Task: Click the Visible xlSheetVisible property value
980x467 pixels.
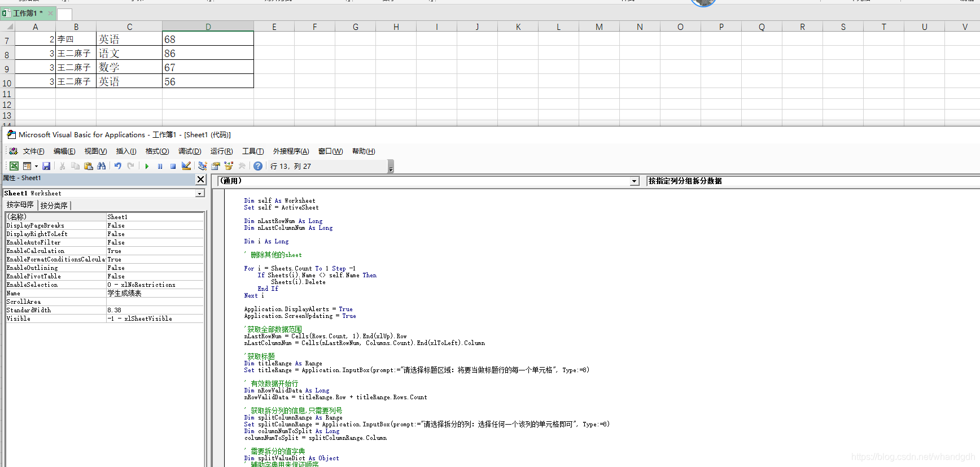Action: coord(155,318)
